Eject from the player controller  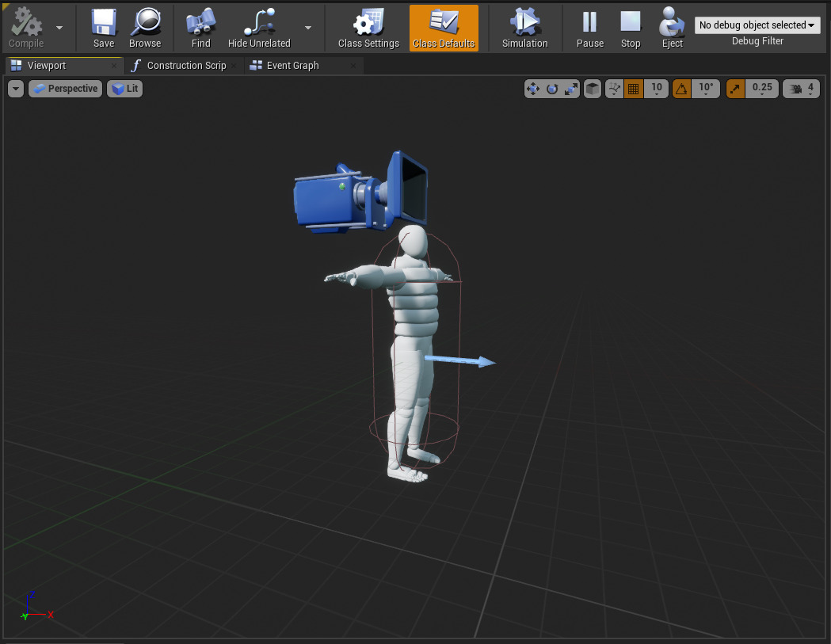tap(671, 26)
